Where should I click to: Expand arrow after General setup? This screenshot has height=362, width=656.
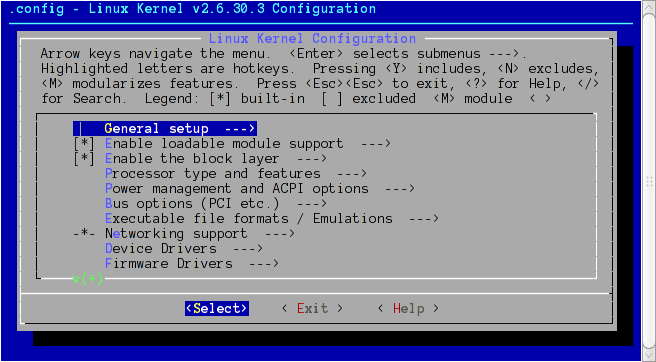[240, 128]
